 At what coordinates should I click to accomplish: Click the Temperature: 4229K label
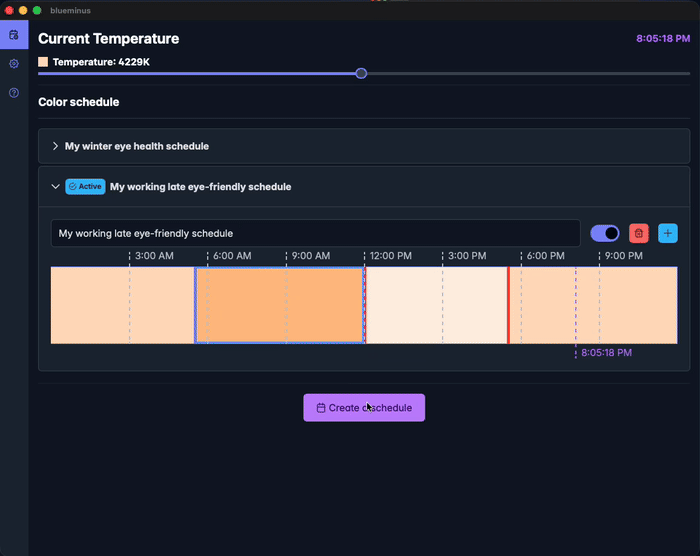point(101,62)
